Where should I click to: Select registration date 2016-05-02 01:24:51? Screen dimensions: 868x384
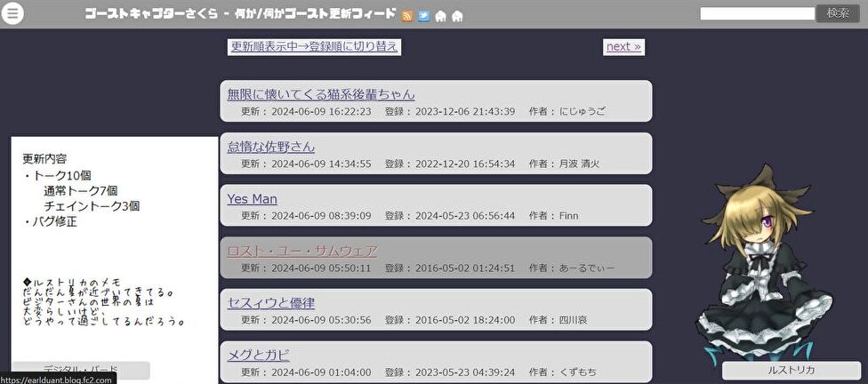tap(465, 268)
